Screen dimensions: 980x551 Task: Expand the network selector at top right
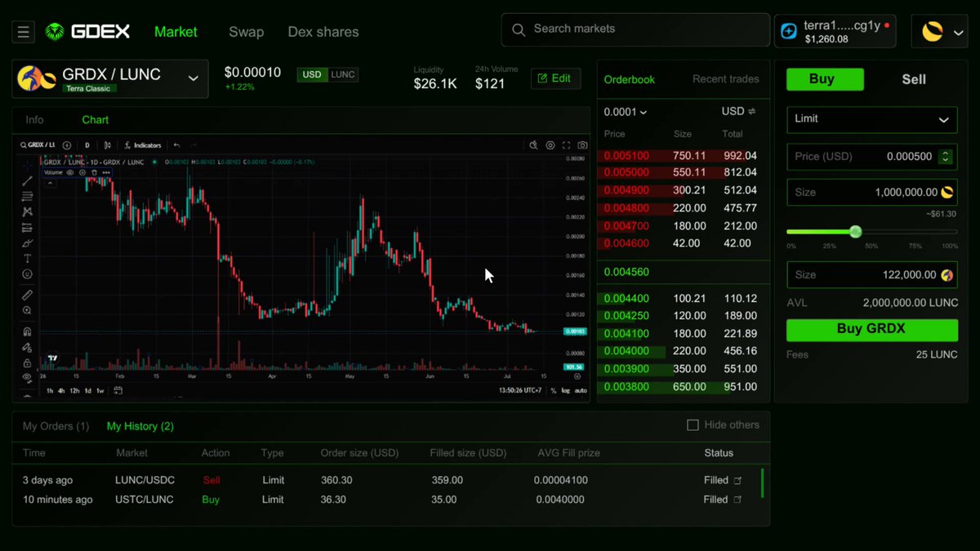tap(938, 32)
